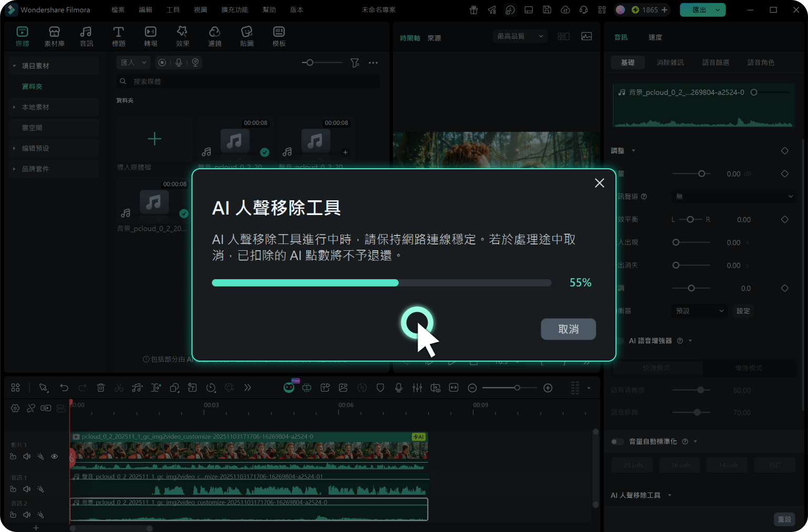
Task: Click the shield marker icon in timeline toolbar
Action: point(380,388)
